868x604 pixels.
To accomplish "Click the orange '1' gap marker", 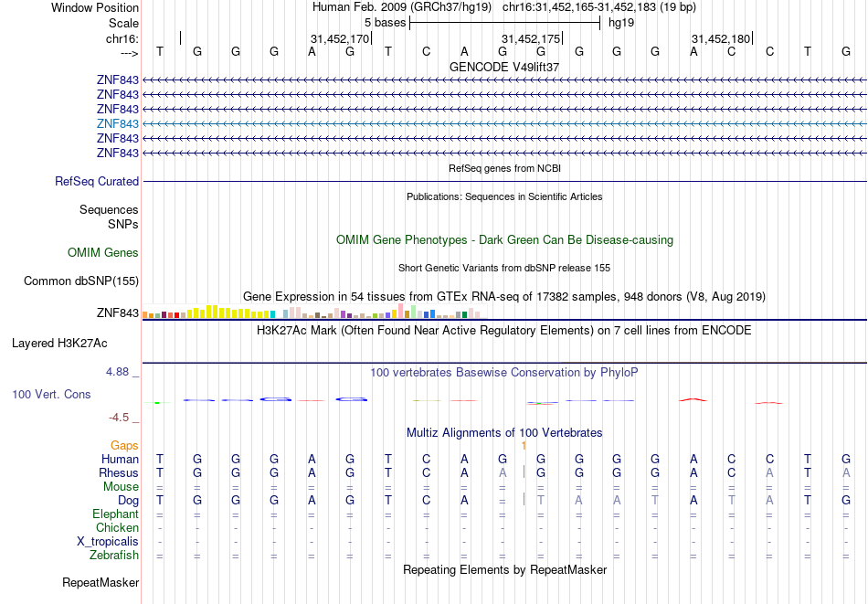I will [524, 446].
